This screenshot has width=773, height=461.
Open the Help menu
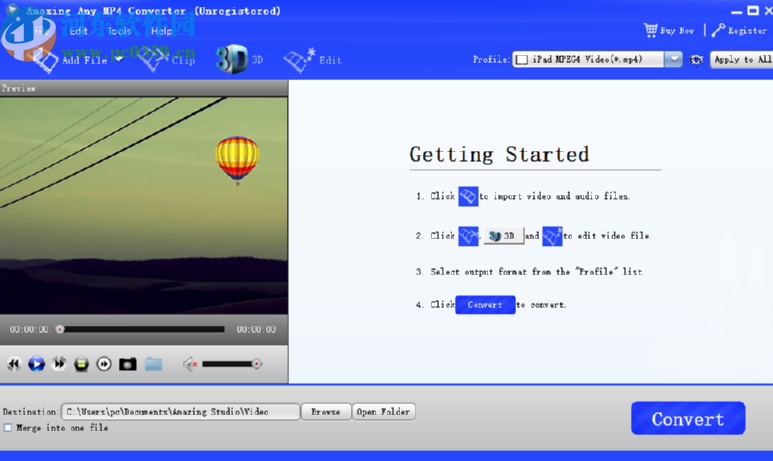(x=161, y=31)
